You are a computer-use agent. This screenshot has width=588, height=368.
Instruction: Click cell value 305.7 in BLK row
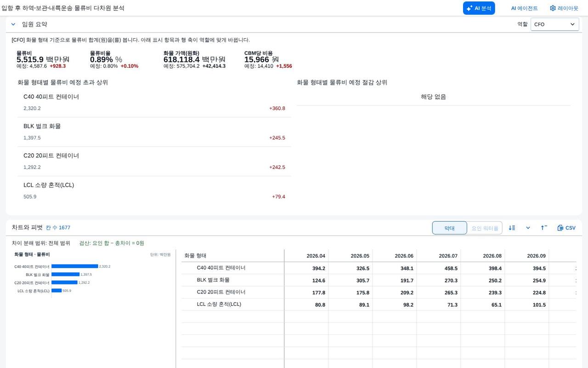(363, 281)
